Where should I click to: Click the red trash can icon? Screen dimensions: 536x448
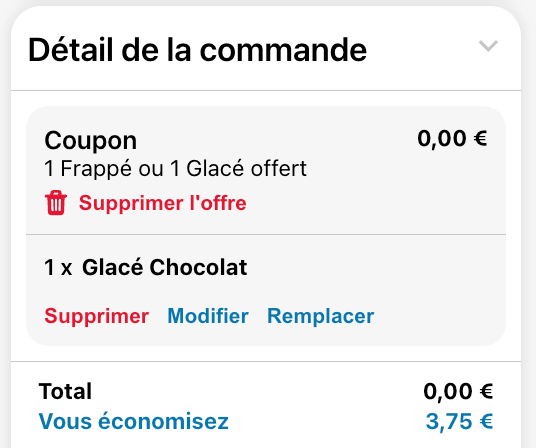point(56,203)
